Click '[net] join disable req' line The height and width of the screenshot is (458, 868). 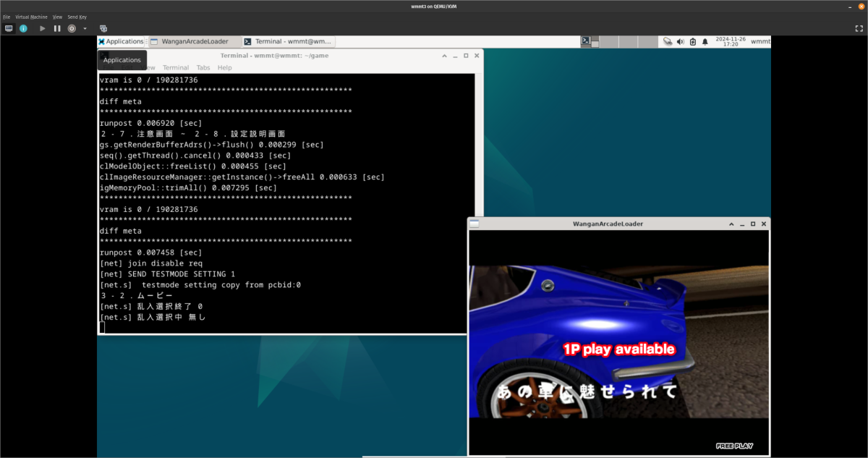point(150,263)
